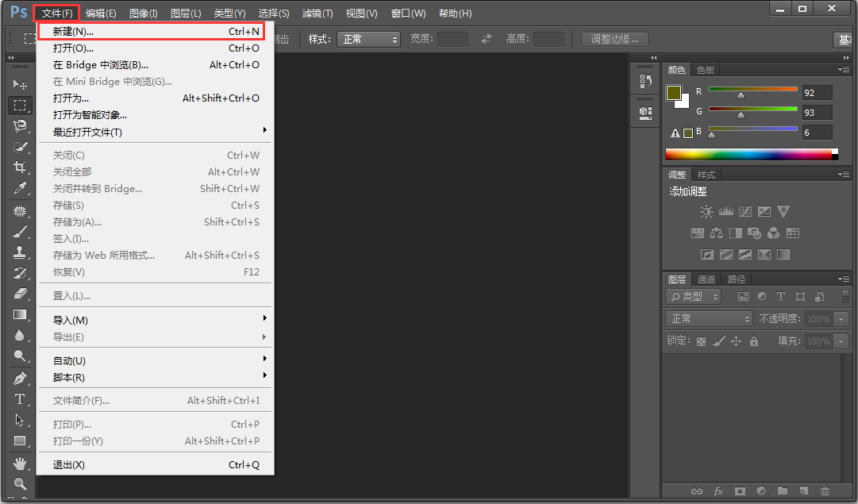This screenshot has width=858, height=504.
Task: Expand the 最近打开文件(T) submenu
Action: click(x=156, y=132)
